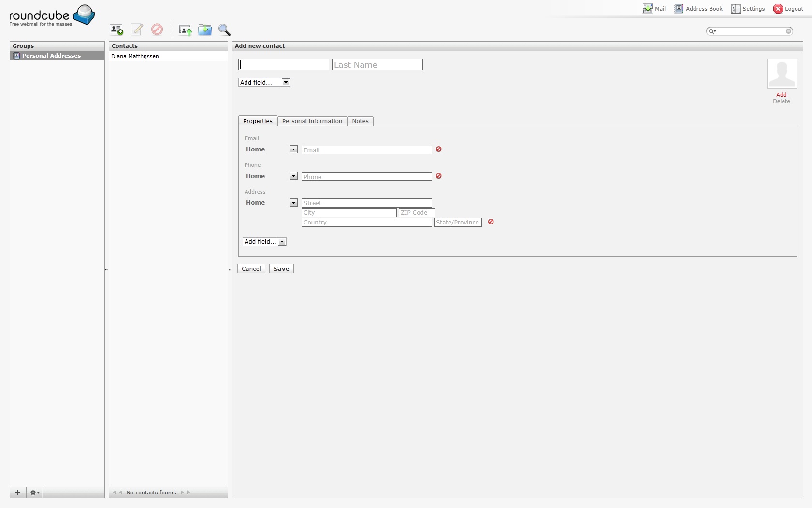Remove the Address block with the red icon

491,222
